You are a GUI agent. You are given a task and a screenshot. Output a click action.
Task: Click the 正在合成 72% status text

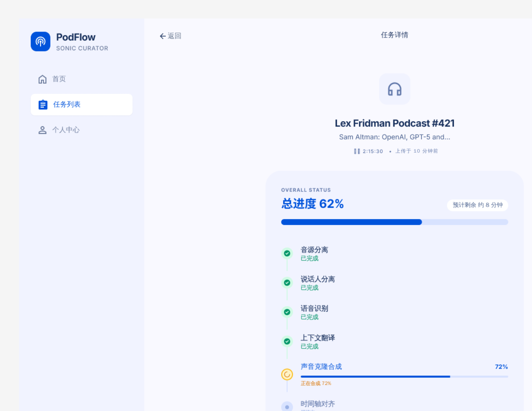(x=316, y=383)
